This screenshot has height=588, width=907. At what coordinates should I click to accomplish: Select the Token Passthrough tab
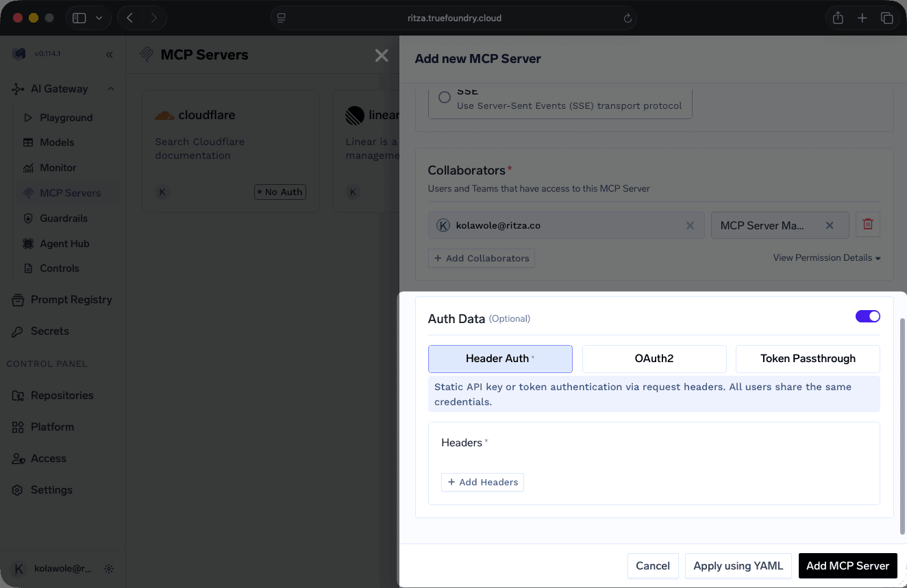808,358
